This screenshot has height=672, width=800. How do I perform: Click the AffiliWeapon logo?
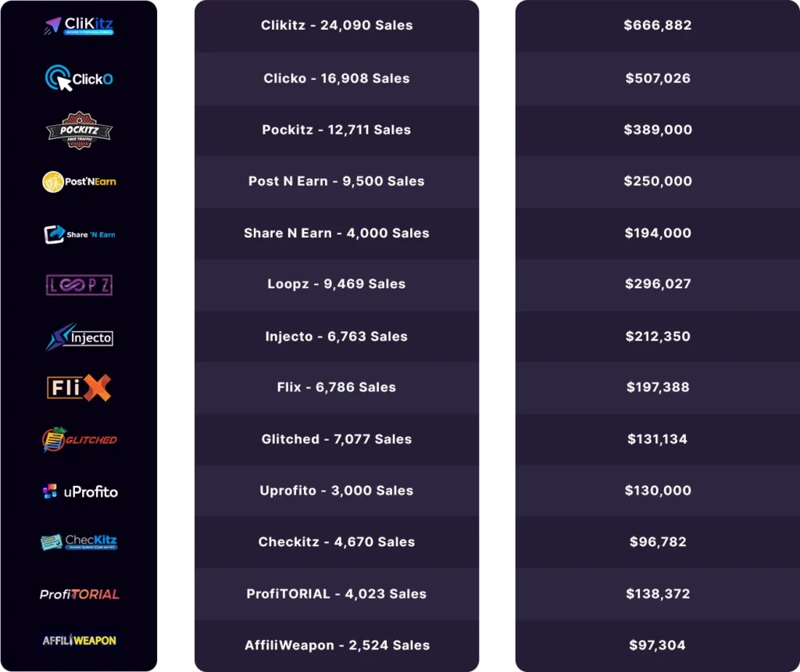(79, 641)
